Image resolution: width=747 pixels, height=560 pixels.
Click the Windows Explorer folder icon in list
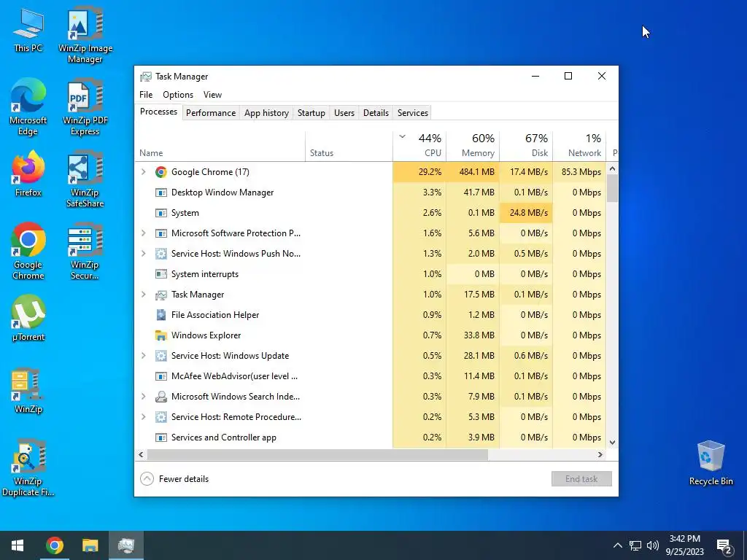tap(161, 335)
